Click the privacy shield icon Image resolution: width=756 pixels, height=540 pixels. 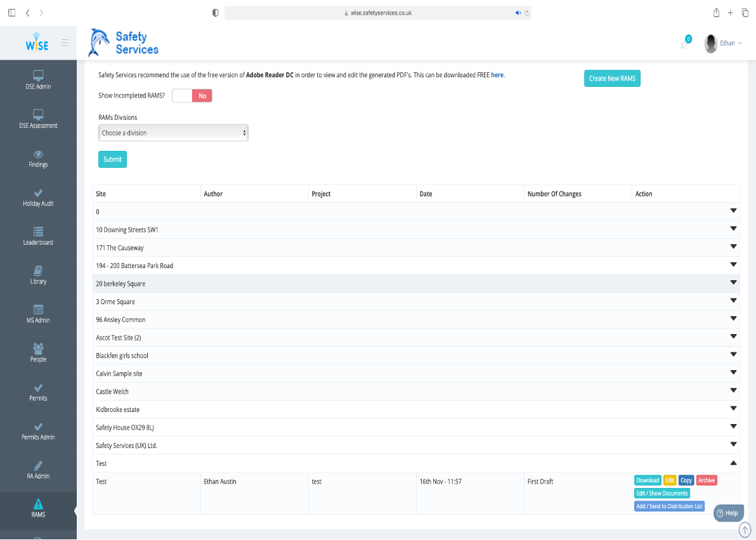coord(216,13)
